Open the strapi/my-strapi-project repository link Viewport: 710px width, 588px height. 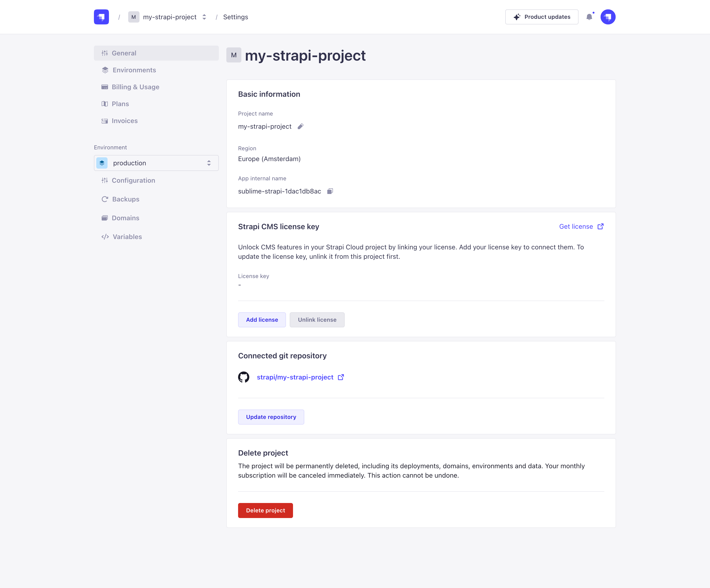[x=295, y=377]
